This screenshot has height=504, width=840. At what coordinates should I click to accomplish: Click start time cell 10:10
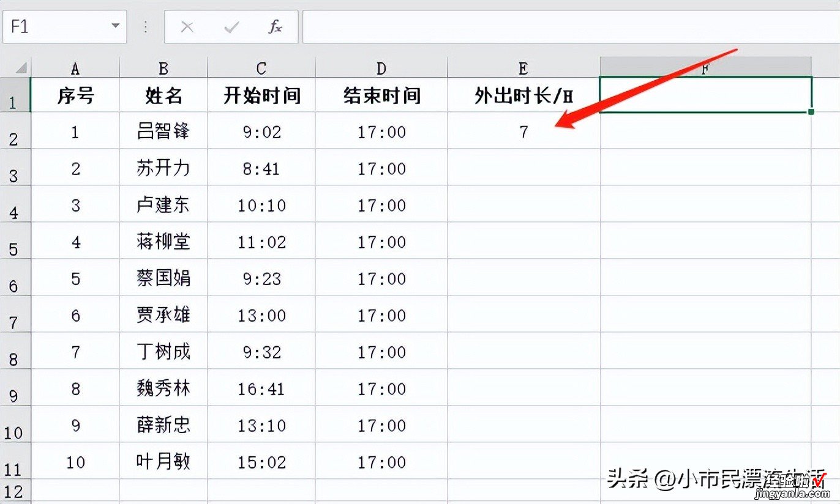point(261,204)
